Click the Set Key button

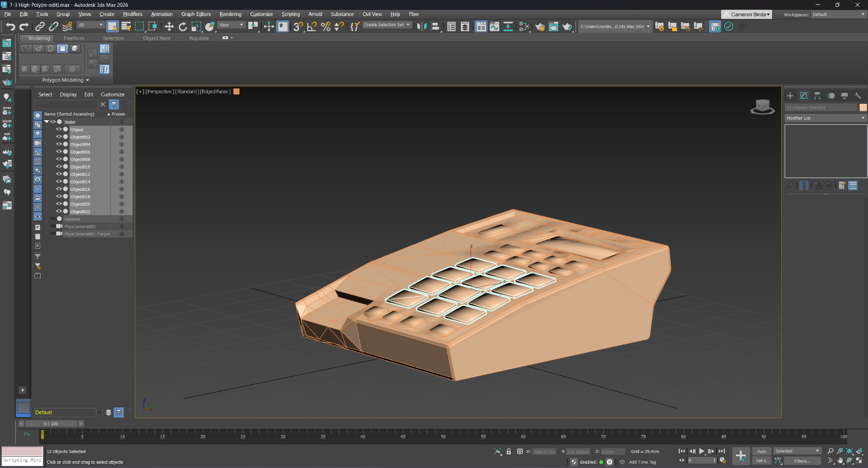point(761,461)
